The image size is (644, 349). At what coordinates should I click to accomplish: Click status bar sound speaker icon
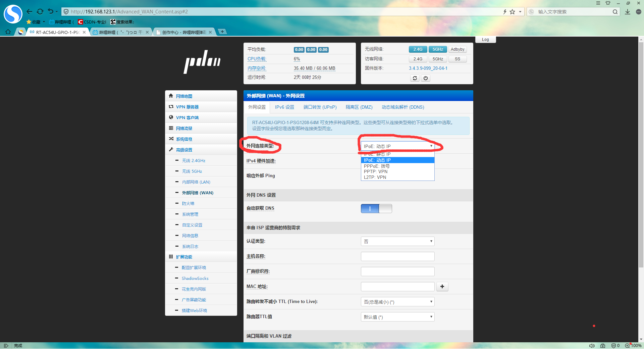point(592,346)
